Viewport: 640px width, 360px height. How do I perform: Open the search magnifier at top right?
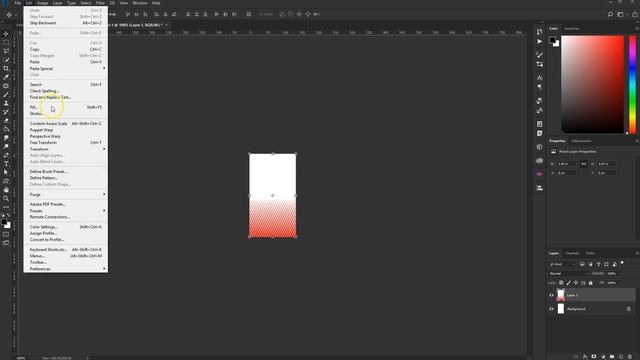[x=610, y=14]
